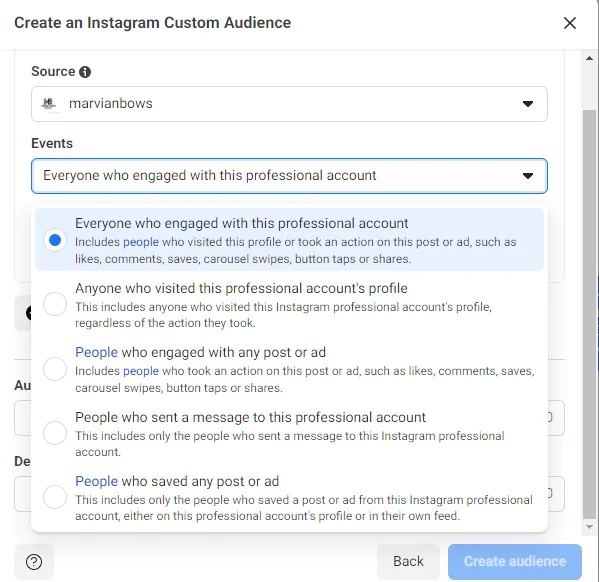599x582 pixels.
Task: Click the 'Source' label
Action: [x=53, y=71]
